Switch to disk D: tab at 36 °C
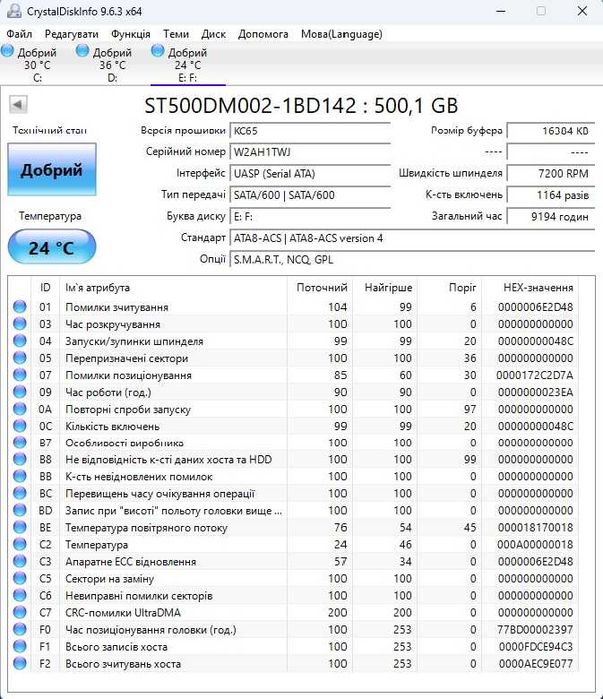Screen dimensions: 603x699 113,65
